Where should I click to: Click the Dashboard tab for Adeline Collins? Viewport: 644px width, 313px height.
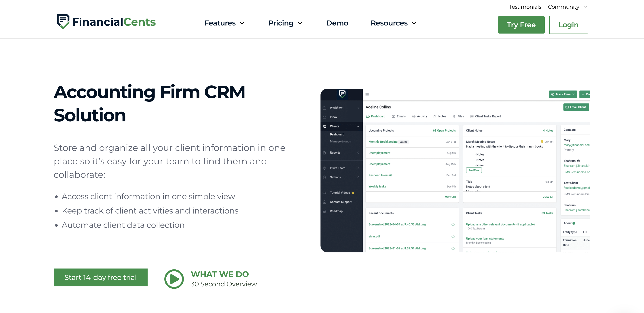pos(376,116)
